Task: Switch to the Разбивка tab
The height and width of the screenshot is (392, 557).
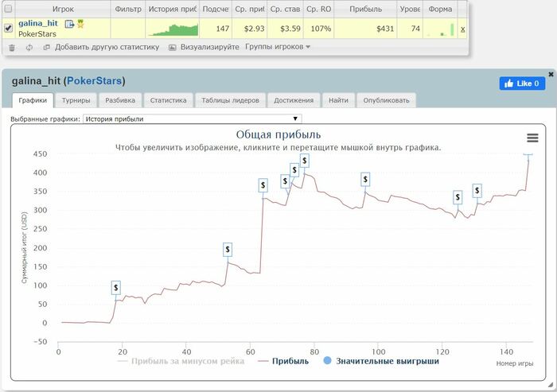Action: click(x=120, y=100)
